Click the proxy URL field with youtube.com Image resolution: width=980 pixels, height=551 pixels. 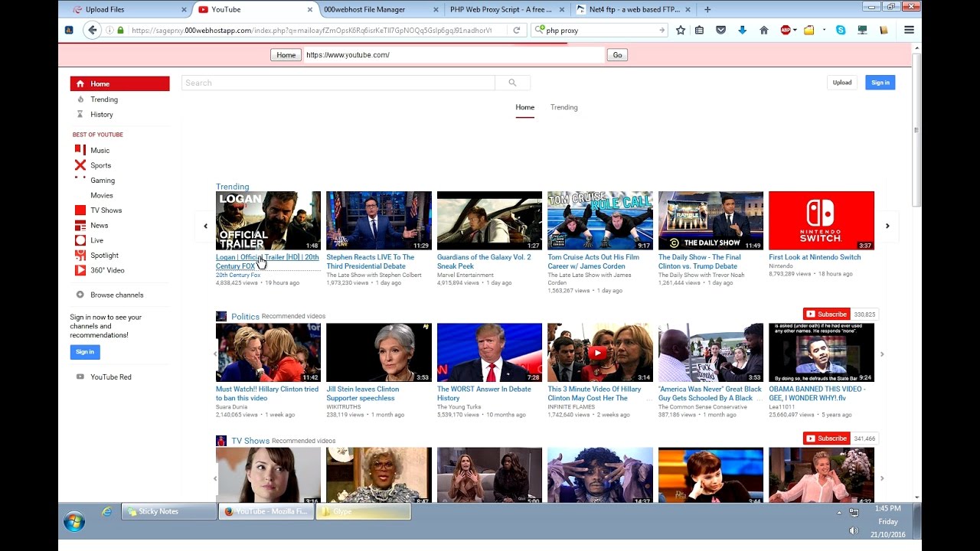(454, 55)
